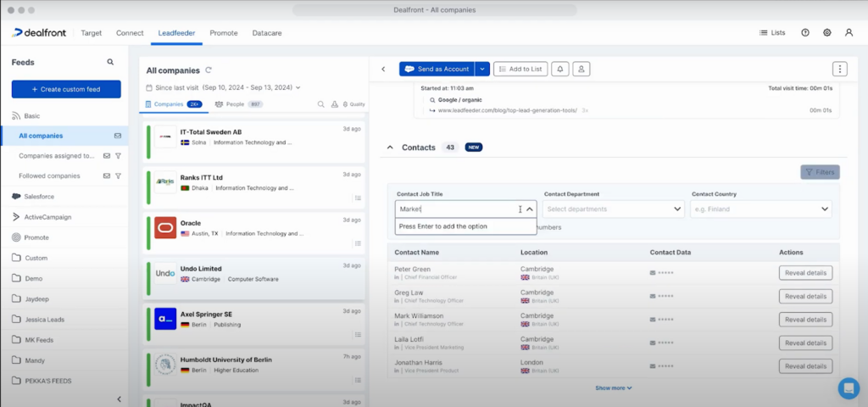
Task: Click email icon for Followed companies feed
Action: tap(107, 176)
